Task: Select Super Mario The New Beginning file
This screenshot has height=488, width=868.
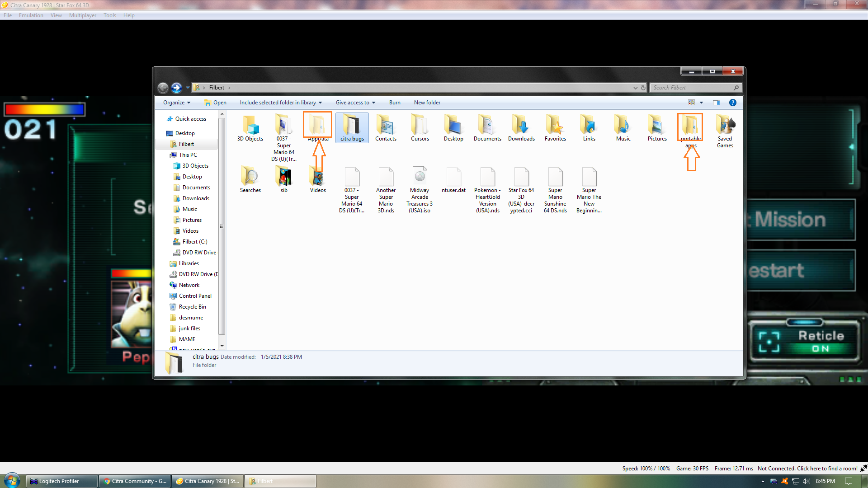Action: click(x=589, y=190)
